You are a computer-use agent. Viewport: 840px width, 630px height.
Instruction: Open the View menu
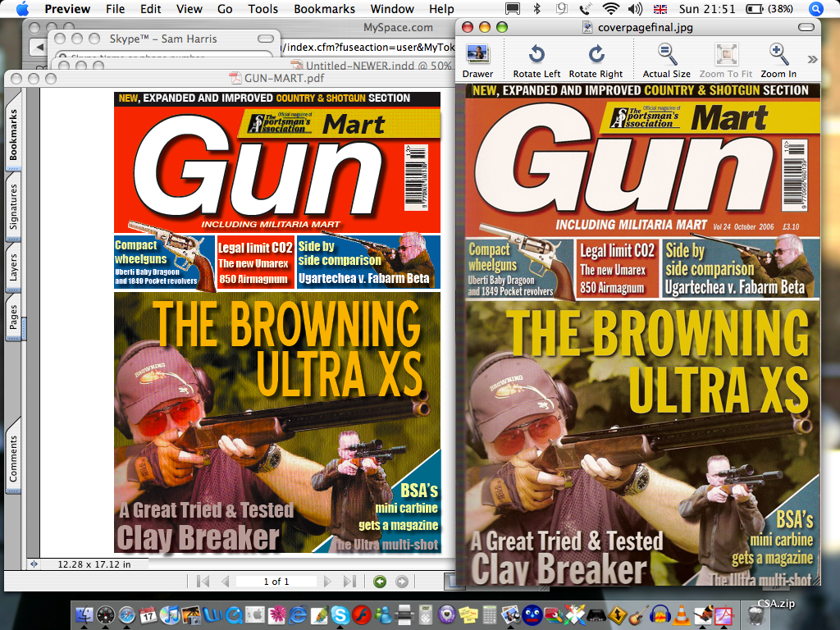pyautogui.click(x=189, y=8)
